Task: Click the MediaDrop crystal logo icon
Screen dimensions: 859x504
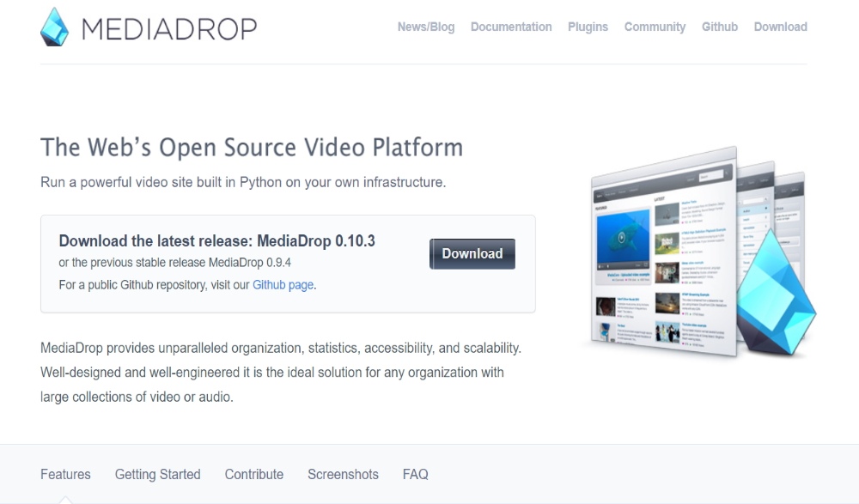Action: (x=54, y=27)
